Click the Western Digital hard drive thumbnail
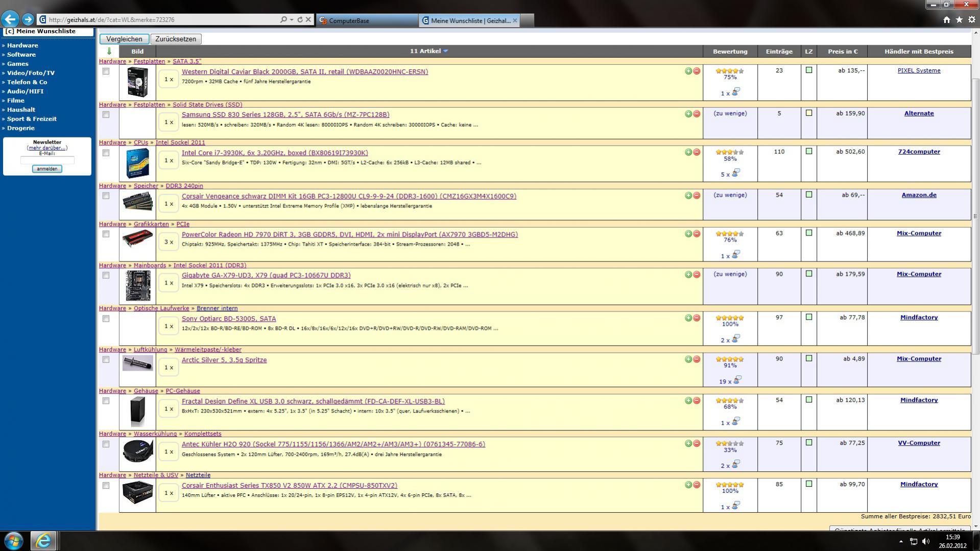 (x=137, y=82)
